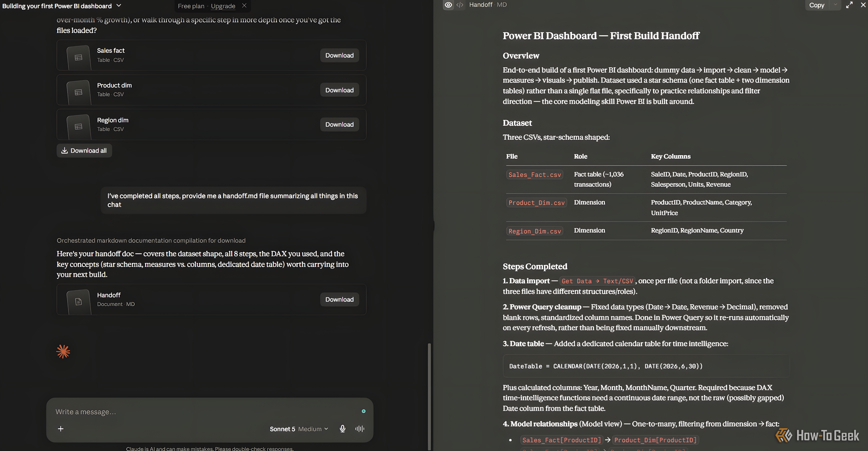Click the 'Power BI Dashboard — First Build Handoff' heading

tap(601, 36)
